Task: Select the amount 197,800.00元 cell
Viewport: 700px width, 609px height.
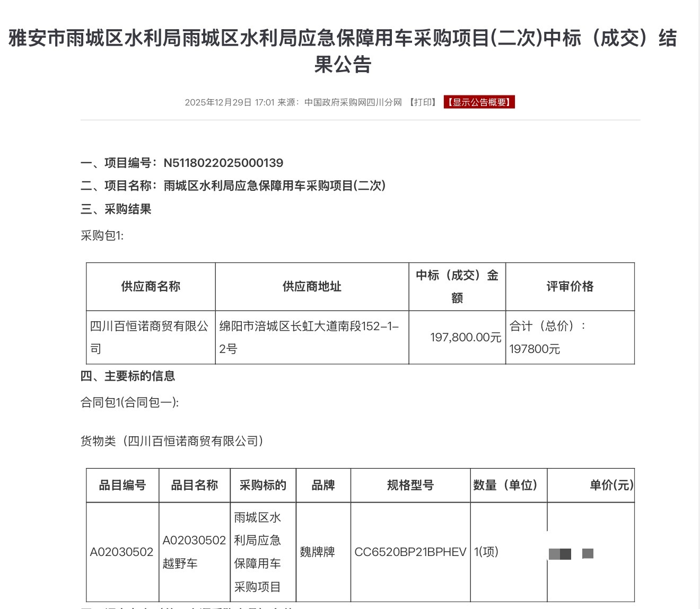Action: pos(457,337)
